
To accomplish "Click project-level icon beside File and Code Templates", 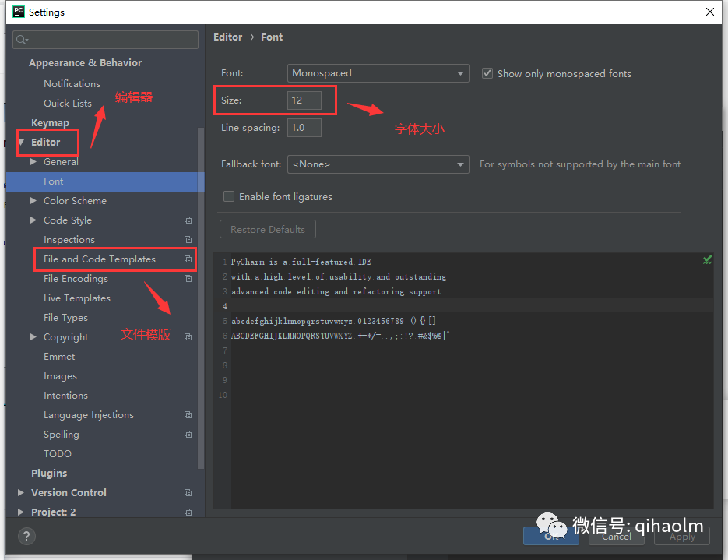I will coord(188,259).
